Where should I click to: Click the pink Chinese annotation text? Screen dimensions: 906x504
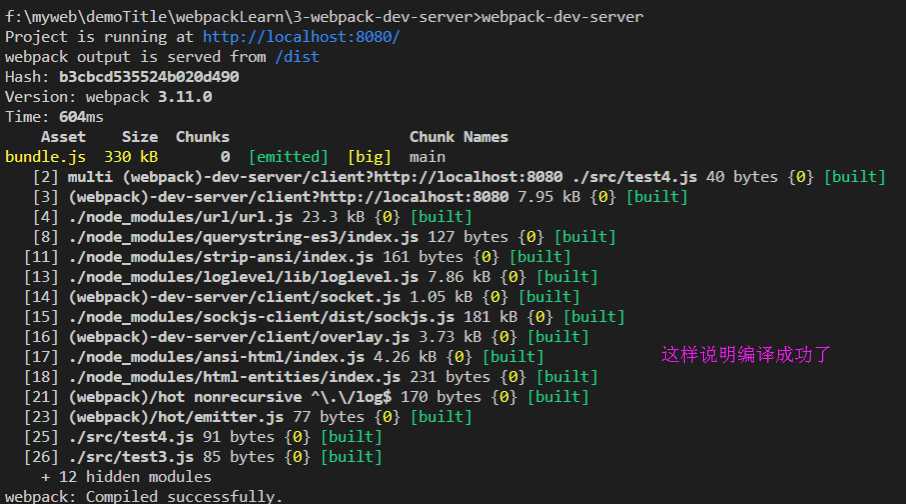coord(746,354)
